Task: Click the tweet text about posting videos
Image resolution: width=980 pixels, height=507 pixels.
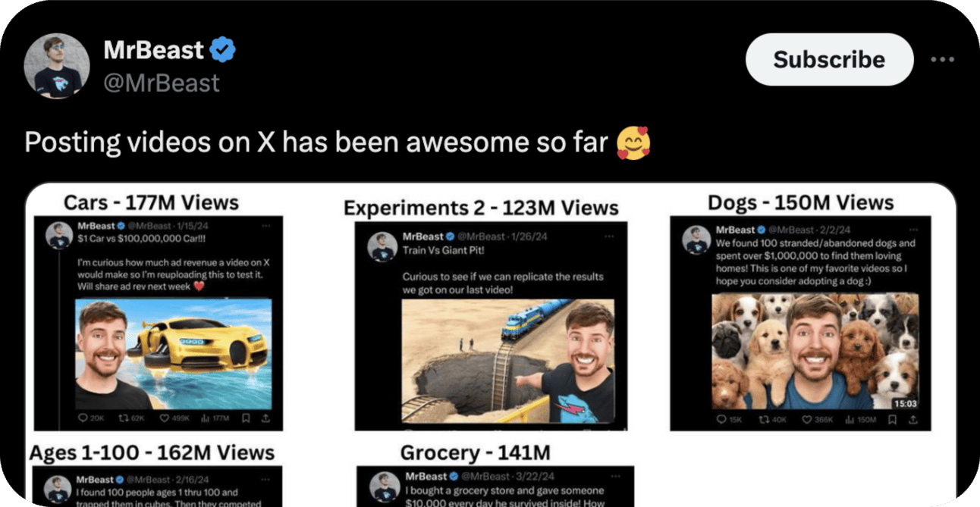Action: (x=316, y=142)
